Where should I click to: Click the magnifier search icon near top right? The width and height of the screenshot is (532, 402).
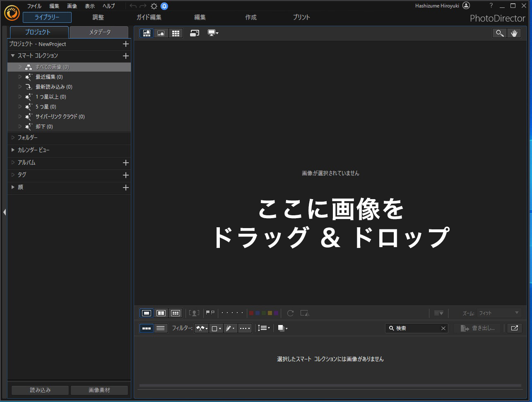pos(499,33)
